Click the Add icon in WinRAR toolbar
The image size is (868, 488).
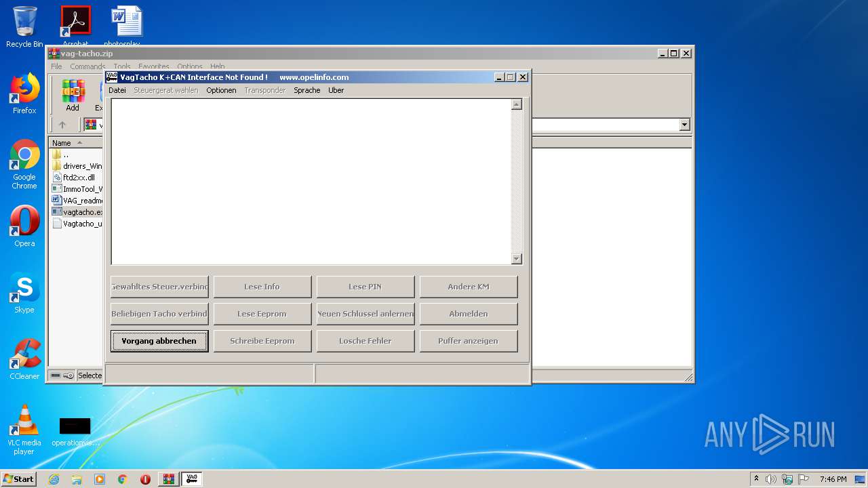click(73, 96)
